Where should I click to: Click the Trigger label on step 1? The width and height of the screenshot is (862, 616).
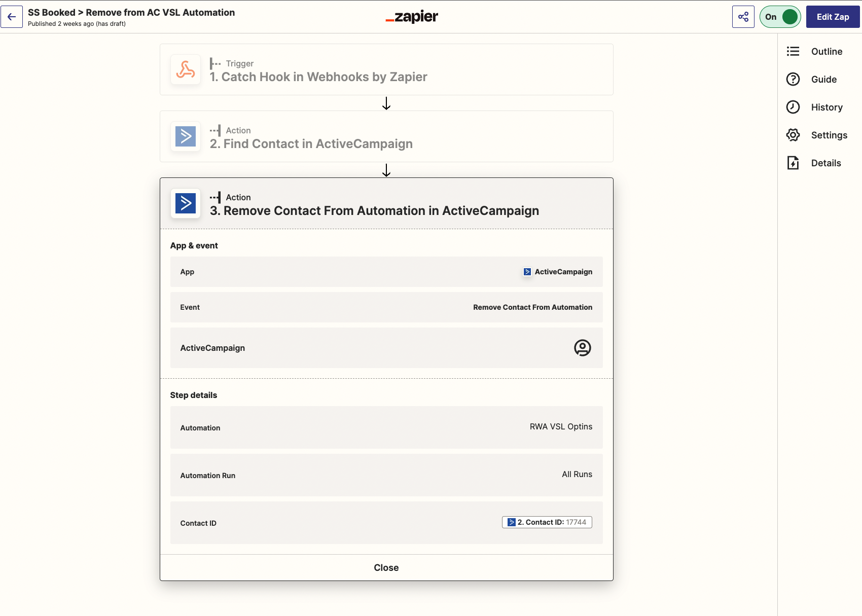(239, 63)
